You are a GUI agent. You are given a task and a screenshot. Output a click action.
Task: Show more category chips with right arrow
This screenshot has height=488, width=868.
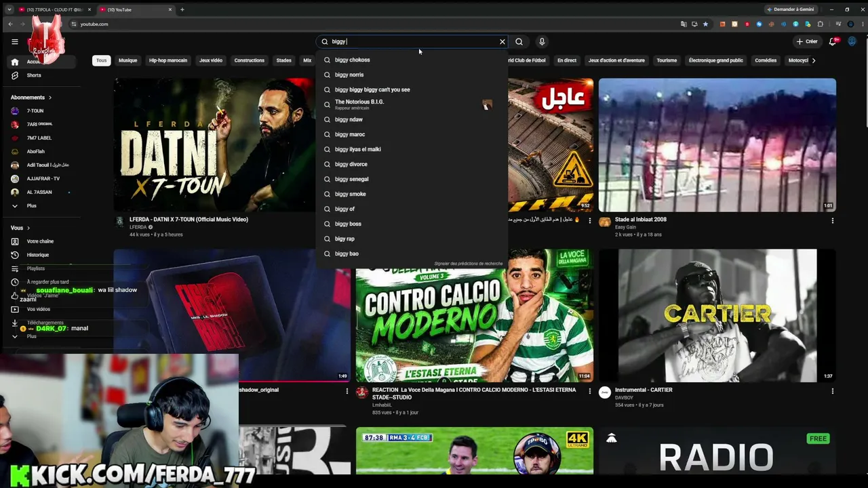pyautogui.click(x=814, y=60)
